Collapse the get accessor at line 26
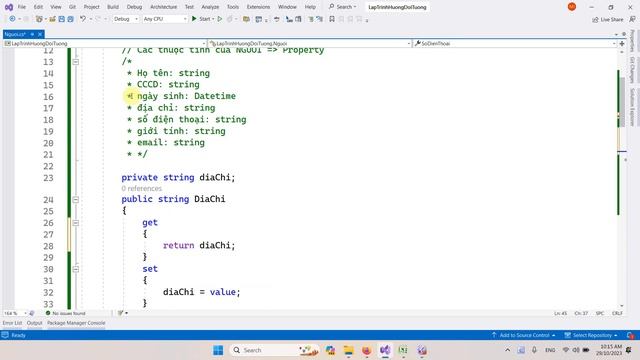Image resolution: width=640 pixels, height=360 pixels. point(76,223)
